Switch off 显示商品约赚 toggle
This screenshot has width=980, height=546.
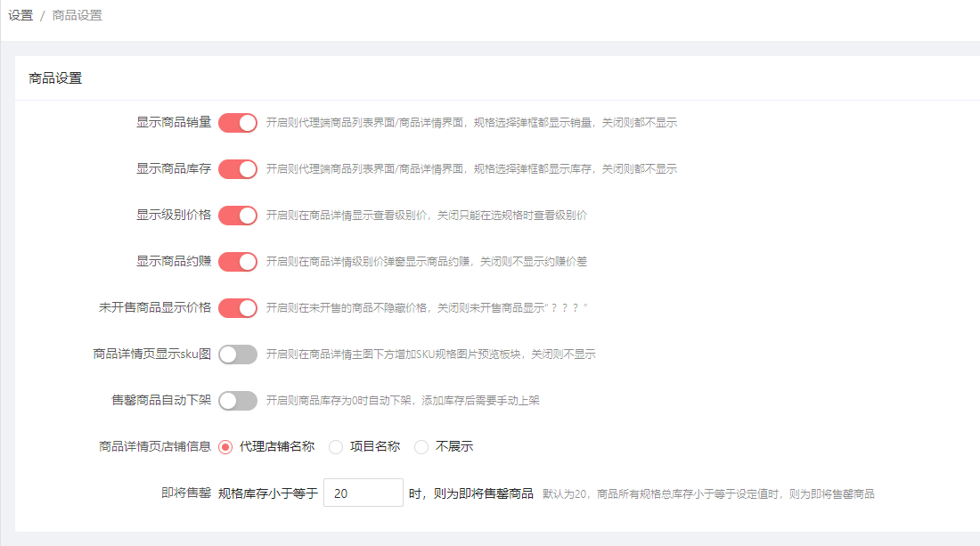coord(238,262)
